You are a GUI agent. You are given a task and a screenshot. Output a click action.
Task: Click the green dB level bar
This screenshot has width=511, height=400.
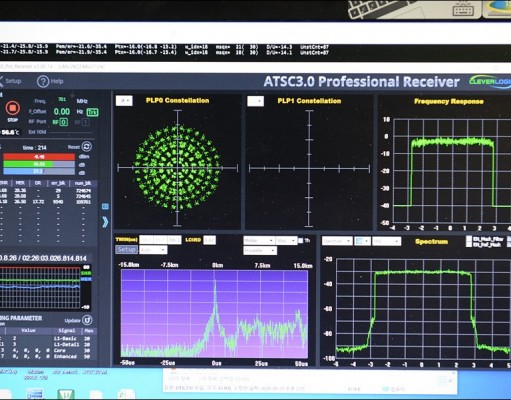tap(39, 164)
